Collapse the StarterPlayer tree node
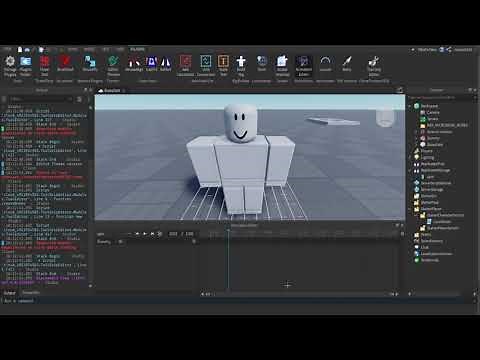 pos(410,209)
